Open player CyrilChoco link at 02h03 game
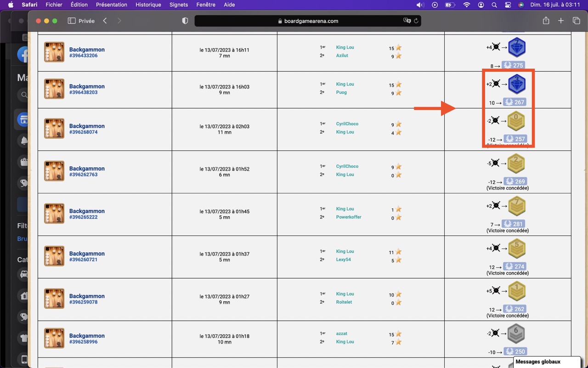The height and width of the screenshot is (368, 588). pyautogui.click(x=347, y=124)
